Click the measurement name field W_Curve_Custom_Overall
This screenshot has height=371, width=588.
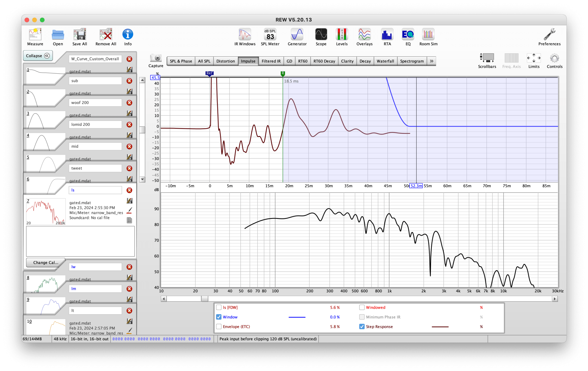(95, 59)
